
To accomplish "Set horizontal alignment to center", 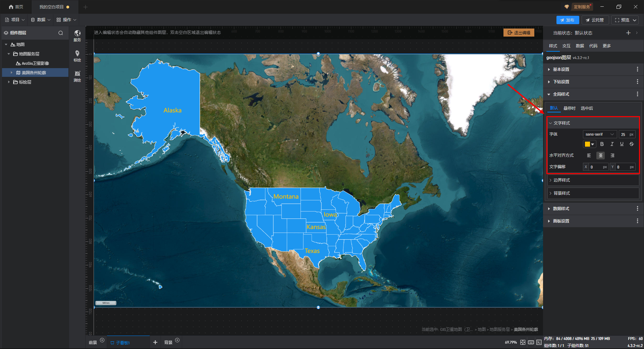I will click(601, 155).
